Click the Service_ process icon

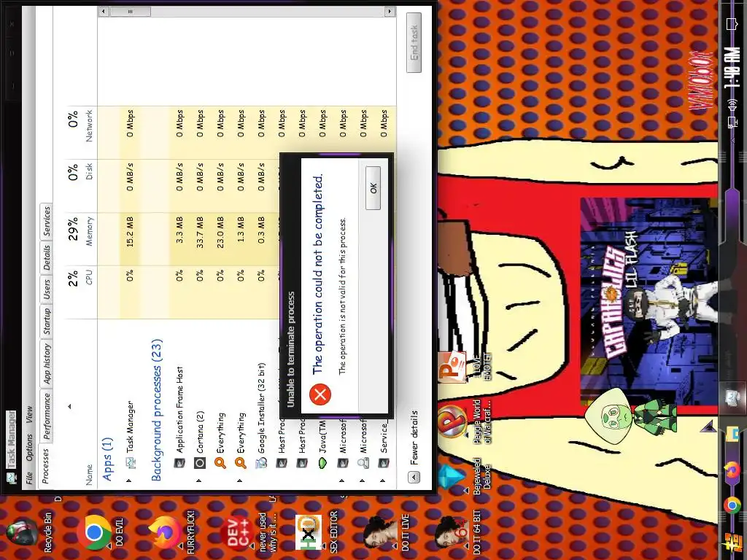384,462
